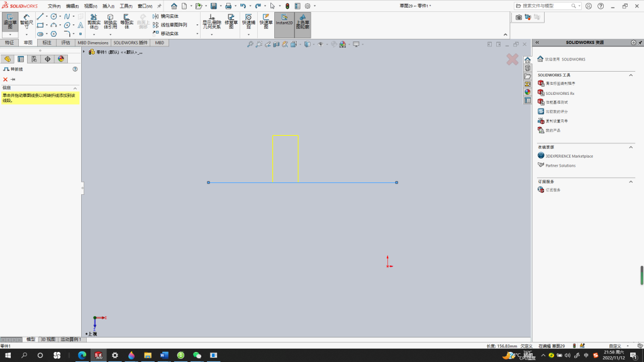Open the Appearances tab in the task pane

528,92
